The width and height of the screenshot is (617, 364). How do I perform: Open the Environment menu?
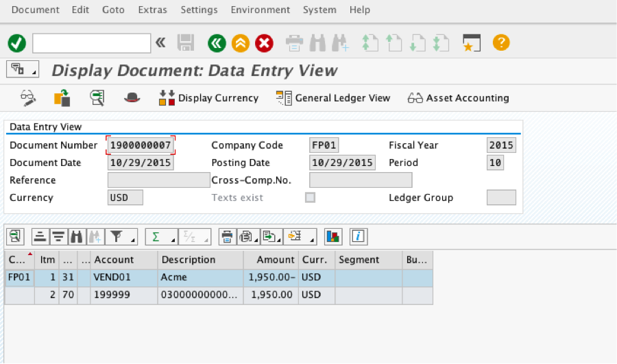pyautogui.click(x=261, y=10)
